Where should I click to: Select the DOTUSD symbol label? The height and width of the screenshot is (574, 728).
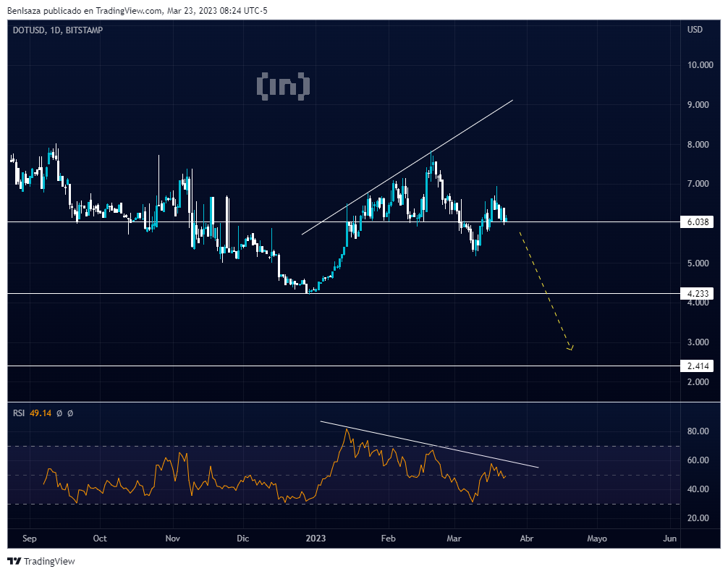click(29, 30)
